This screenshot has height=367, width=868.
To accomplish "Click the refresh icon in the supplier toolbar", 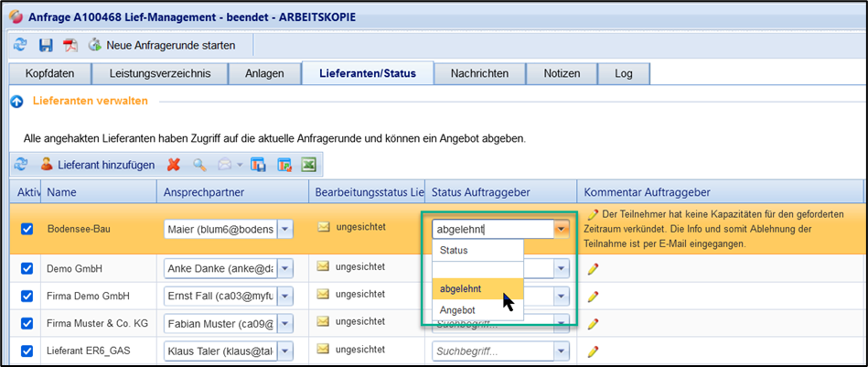I will [x=20, y=165].
